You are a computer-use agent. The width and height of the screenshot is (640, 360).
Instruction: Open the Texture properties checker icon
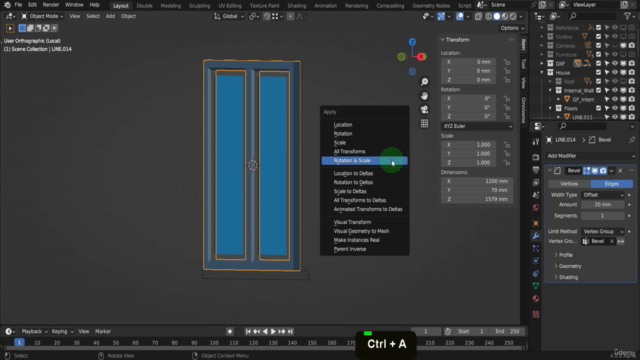pos(536,314)
